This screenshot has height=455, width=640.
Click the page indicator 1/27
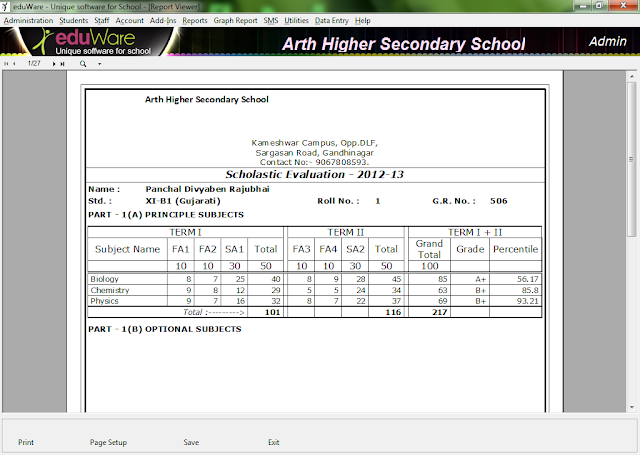click(x=34, y=63)
